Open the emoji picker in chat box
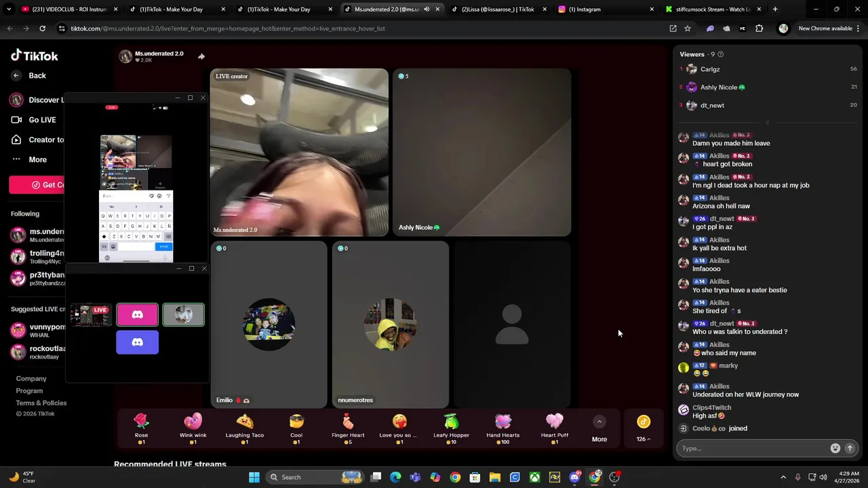This screenshot has width=868, height=488. [x=835, y=449]
